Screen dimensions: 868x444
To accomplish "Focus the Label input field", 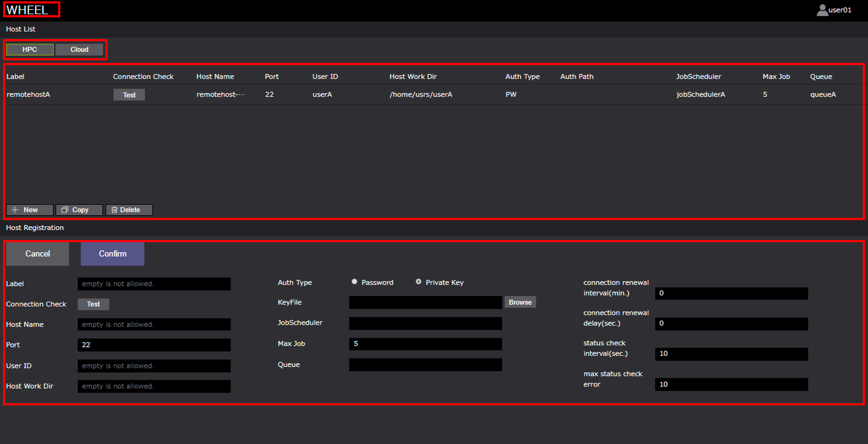I will 154,284.
